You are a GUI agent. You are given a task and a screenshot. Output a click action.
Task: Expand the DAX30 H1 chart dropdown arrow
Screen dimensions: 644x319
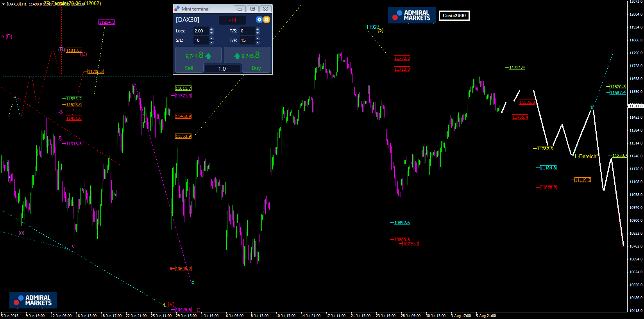click(x=4, y=4)
